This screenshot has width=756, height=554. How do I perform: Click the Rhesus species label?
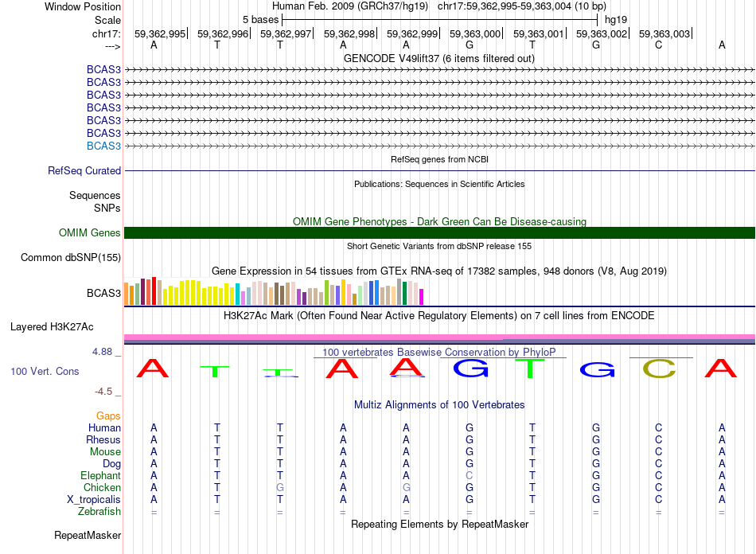[103, 439]
